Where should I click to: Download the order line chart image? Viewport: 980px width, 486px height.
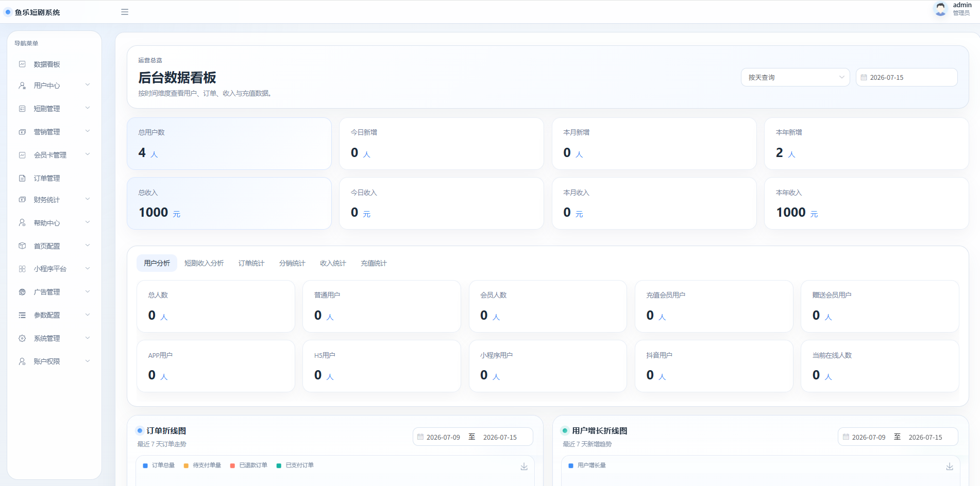pyautogui.click(x=524, y=466)
